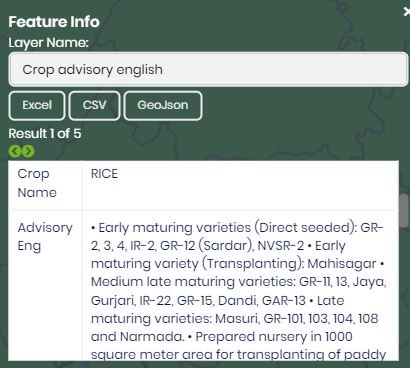Export feature results as Excel

point(37,105)
